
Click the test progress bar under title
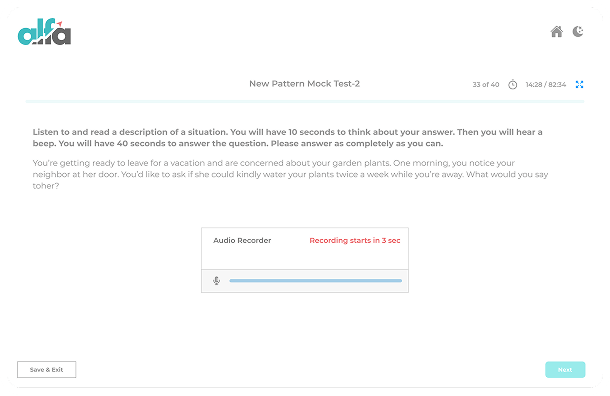click(x=305, y=102)
